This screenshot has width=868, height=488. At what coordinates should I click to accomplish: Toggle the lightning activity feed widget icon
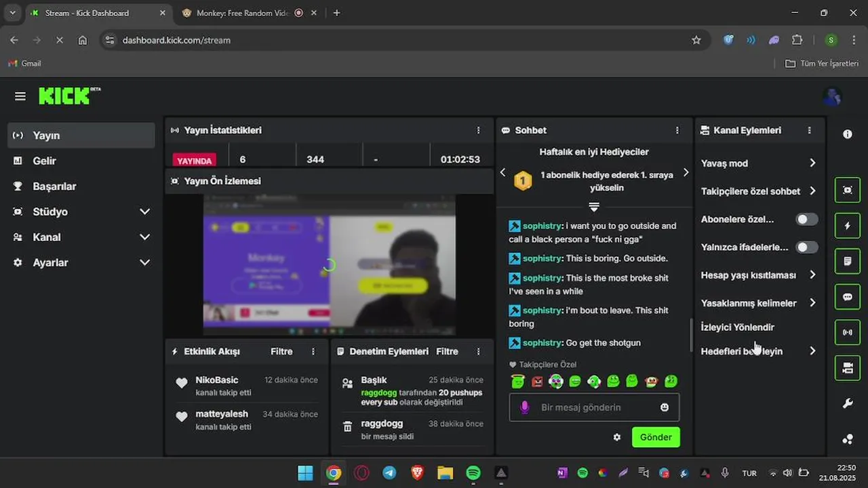tap(848, 226)
